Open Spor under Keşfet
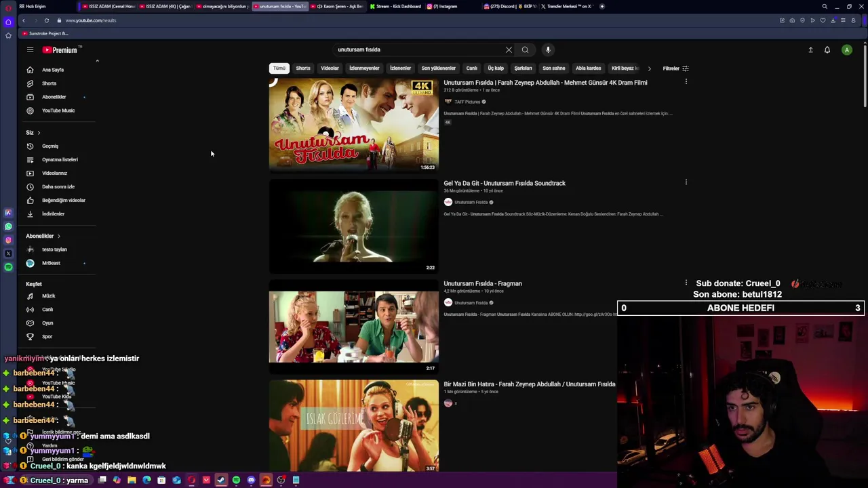 47,336
